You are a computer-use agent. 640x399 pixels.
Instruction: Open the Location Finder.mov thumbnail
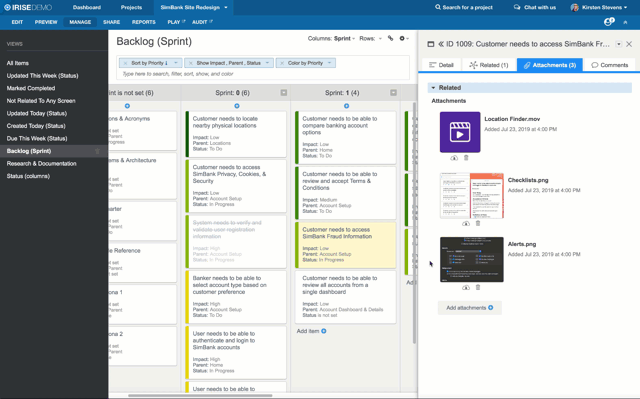[x=460, y=132]
